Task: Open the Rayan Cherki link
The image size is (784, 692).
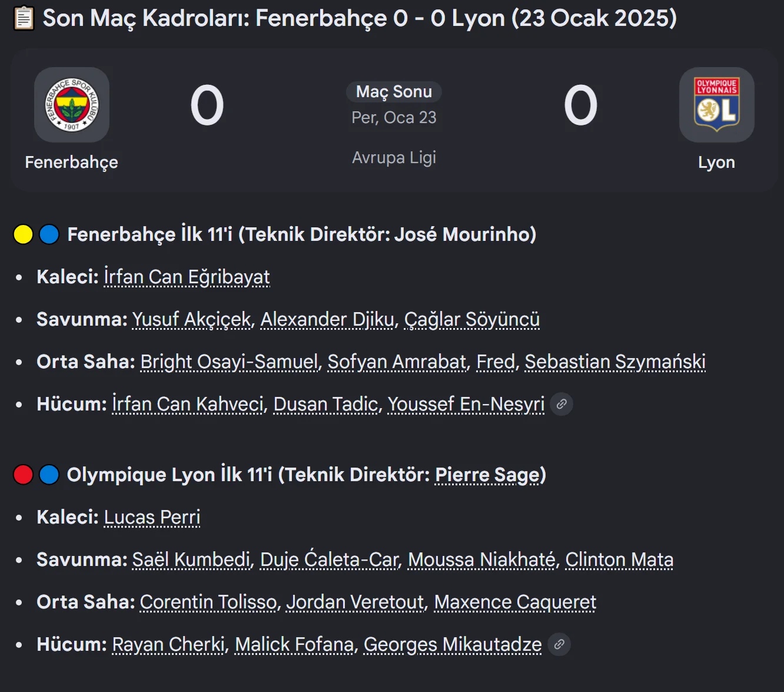Action: pos(169,644)
